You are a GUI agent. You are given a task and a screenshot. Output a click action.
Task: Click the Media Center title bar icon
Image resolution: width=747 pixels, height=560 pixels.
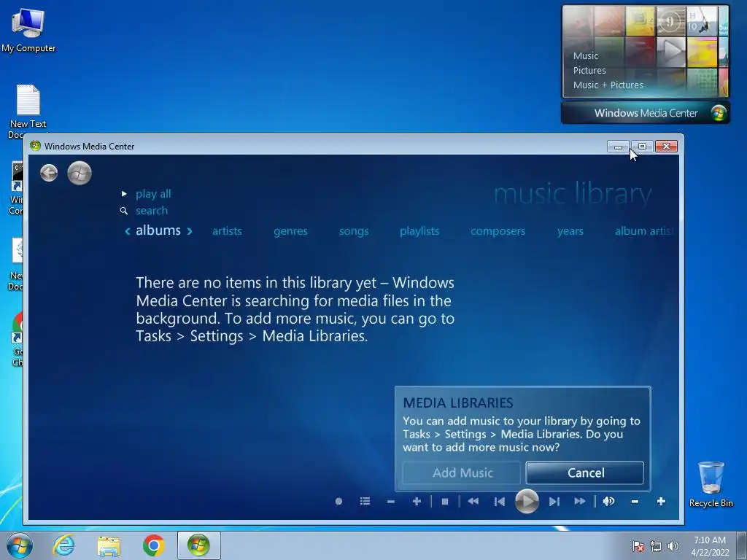[x=35, y=146]
